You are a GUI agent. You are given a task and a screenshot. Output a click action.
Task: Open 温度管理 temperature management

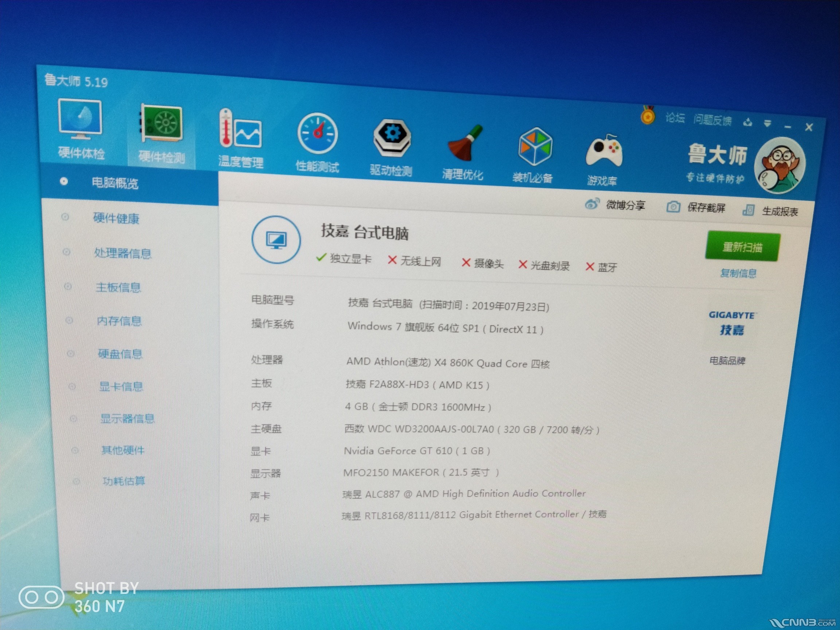[240, 138]
